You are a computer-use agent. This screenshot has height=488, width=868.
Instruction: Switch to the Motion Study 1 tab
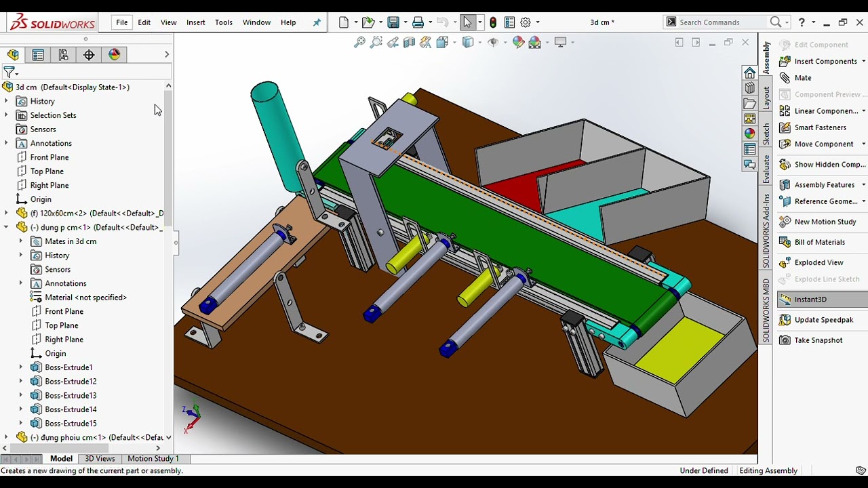(x=153, y=459)
